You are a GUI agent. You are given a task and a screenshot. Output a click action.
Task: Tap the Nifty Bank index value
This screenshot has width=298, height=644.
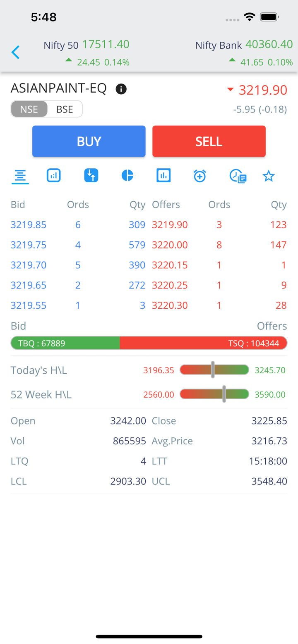(x=269, y=45)
